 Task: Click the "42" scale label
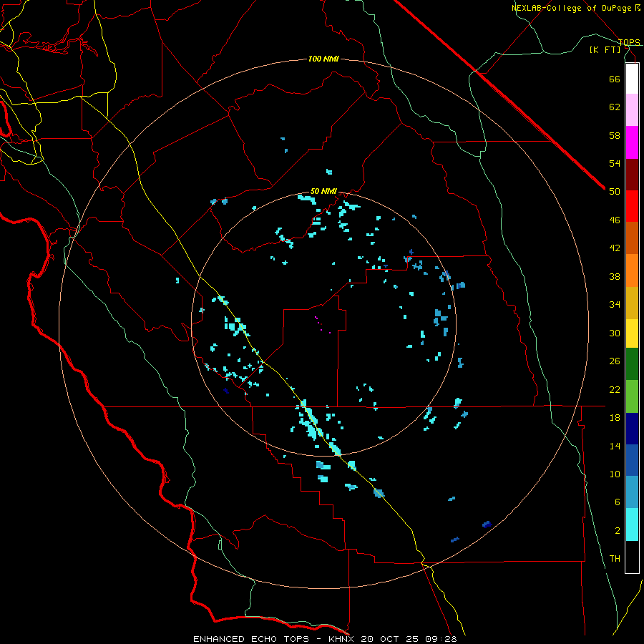click(x=615, y=248)
